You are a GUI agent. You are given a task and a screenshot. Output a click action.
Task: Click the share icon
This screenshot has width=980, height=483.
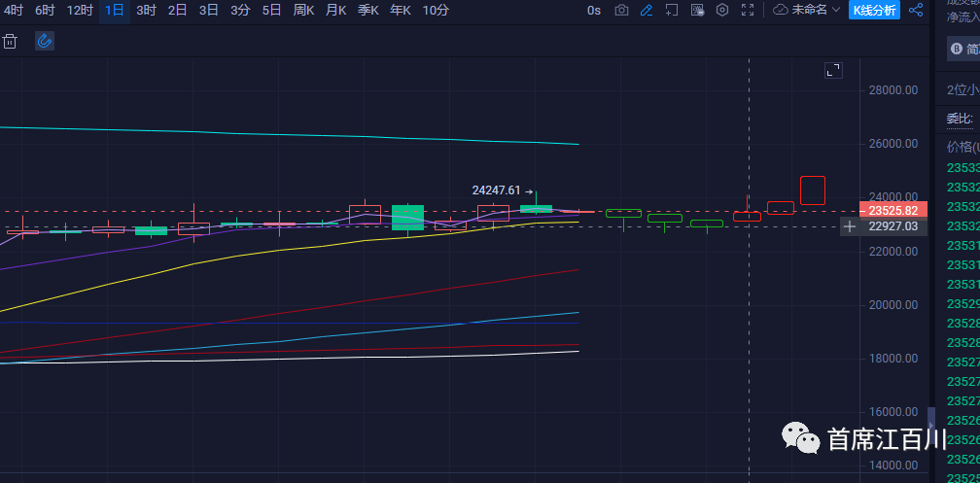pos(916,10)
